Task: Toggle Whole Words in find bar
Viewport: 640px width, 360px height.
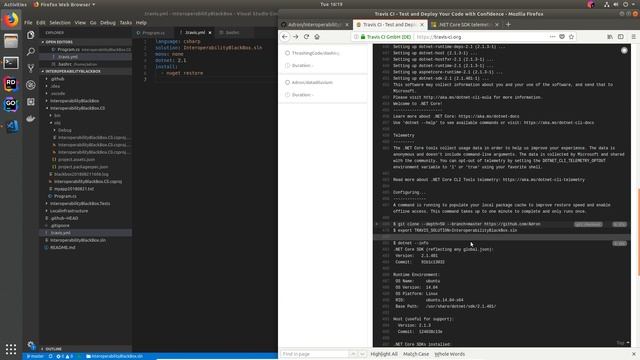Action: coord(449,354)
